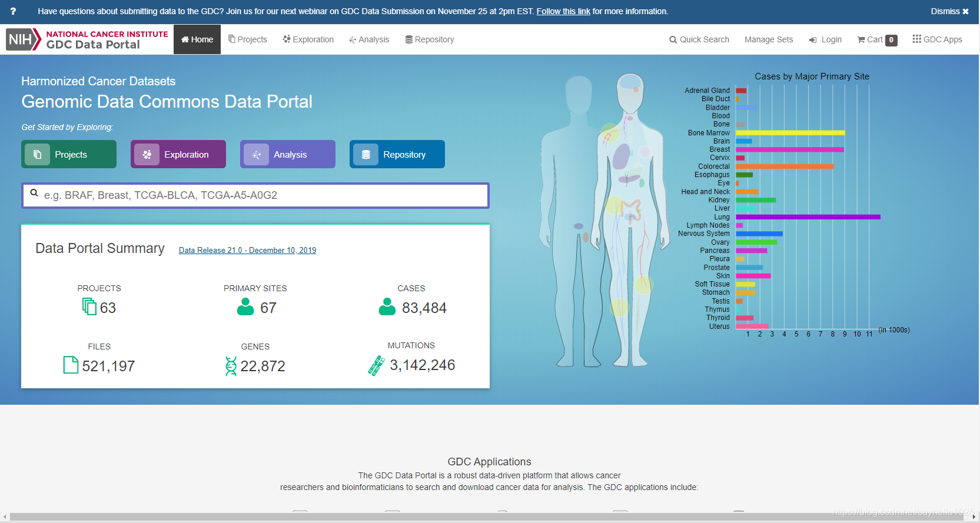The image size is (980, 523).
Task: Click the file page icon
Action: click(x=71, y=365)
